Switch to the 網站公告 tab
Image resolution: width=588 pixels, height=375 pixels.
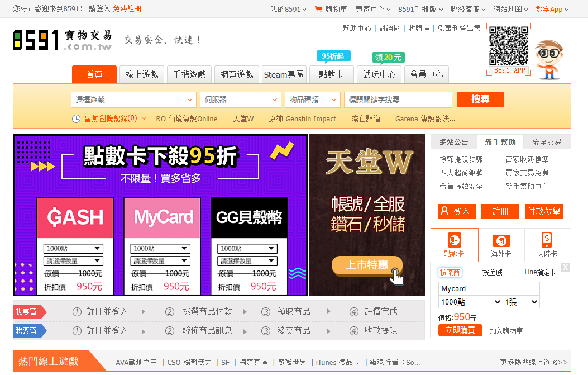point(454,143)
